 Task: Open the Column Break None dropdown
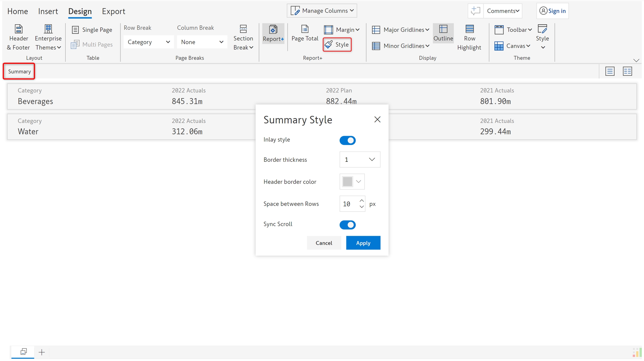click(202, 42)
